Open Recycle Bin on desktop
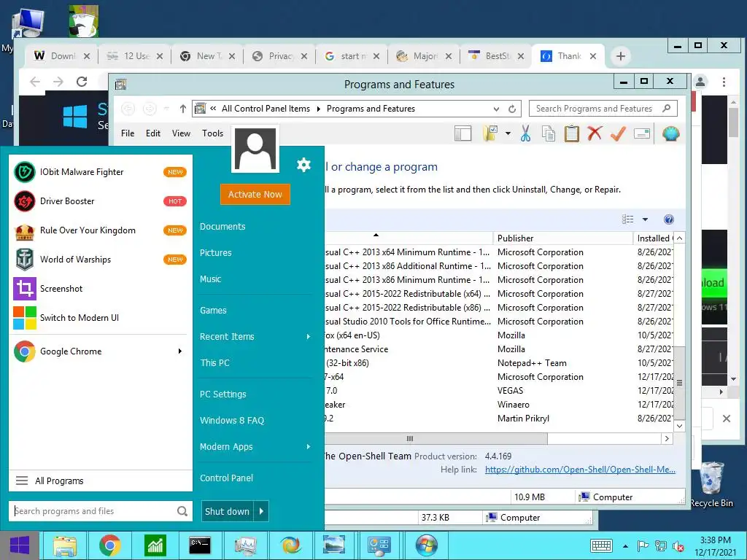Image resolution: width=747 pixels, height=560 pixels. pos(711,485)
